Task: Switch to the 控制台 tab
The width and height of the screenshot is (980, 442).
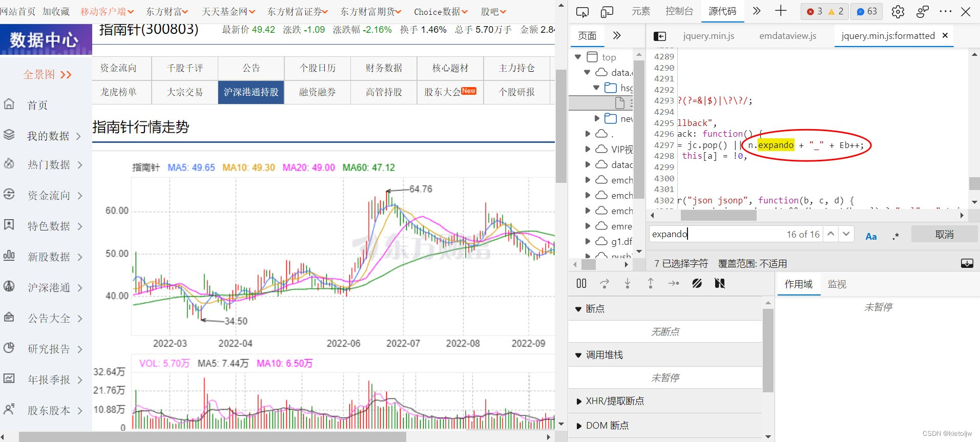Action: pyautogui.click(x=679, y=11)
